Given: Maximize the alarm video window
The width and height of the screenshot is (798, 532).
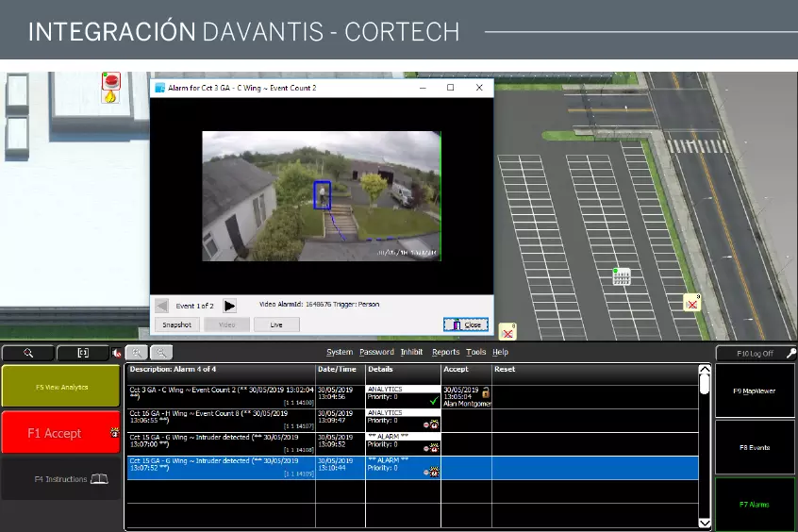Looking at the screenshot, I should click(450, 88).
